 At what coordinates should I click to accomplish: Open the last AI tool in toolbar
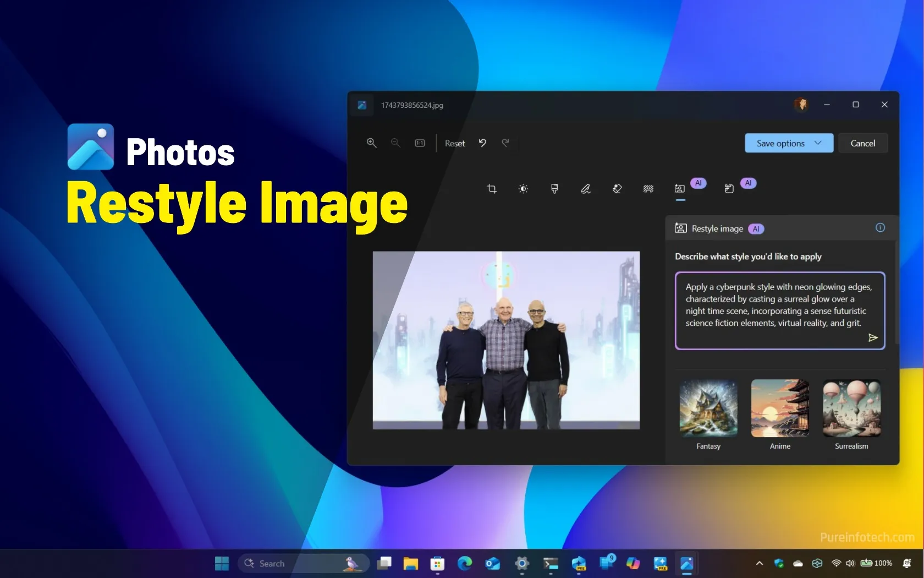[729, 189]
